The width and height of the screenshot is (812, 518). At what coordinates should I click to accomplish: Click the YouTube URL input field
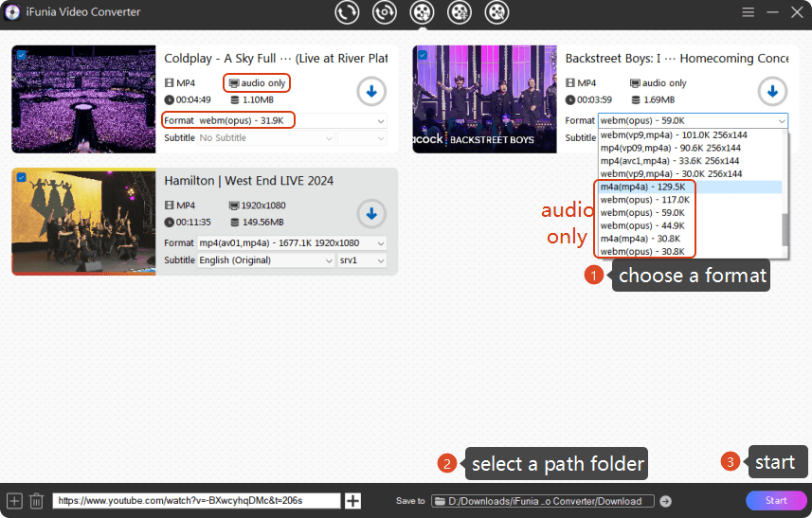pyautogui.click(x=197, y=501)
